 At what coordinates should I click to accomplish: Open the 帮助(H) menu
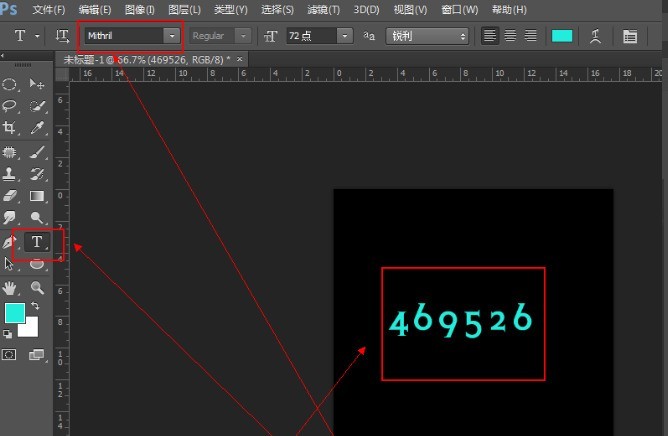coord(509,9)
